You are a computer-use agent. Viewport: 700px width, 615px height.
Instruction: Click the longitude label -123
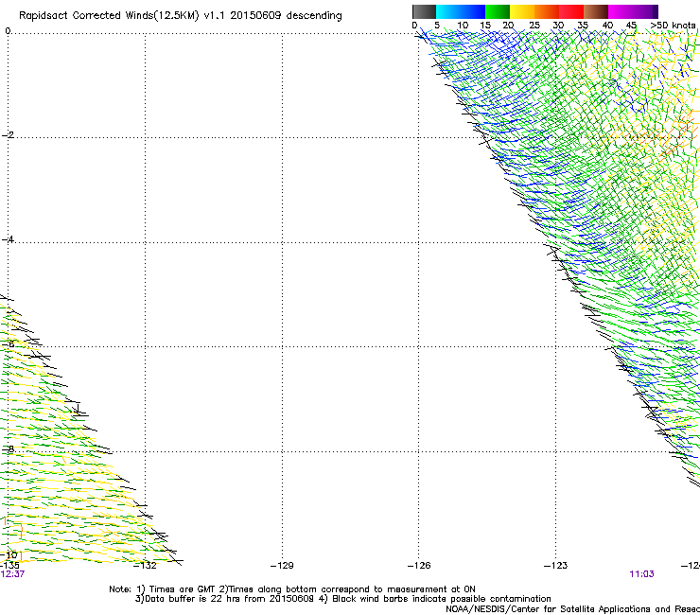pyautogui.click(x=555, y=566)
